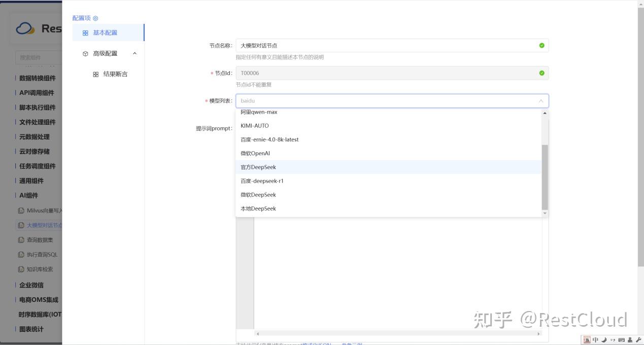
Task: Select 官方DeepSeek from the model list
Action: [x=258, y=167]
